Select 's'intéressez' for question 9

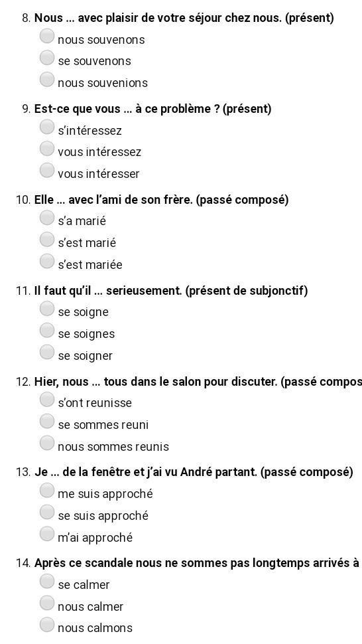click(x=47, y=127)
